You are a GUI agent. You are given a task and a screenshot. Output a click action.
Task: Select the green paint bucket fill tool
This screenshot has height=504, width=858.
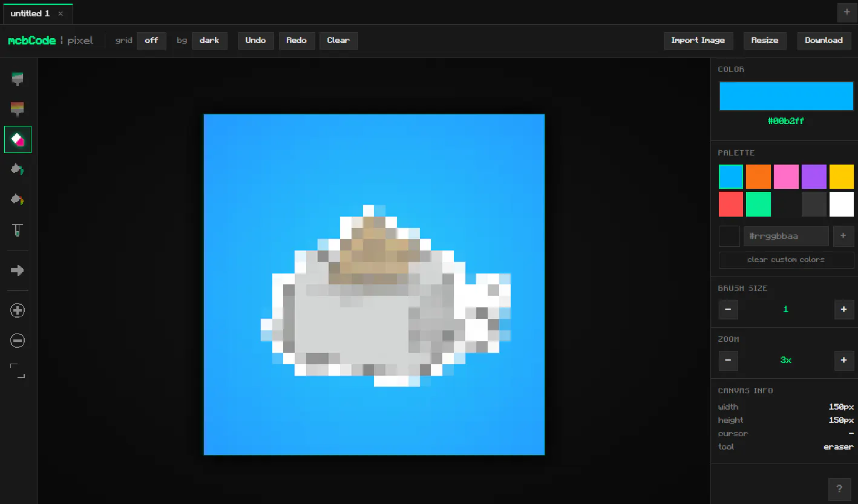point(18,169)
